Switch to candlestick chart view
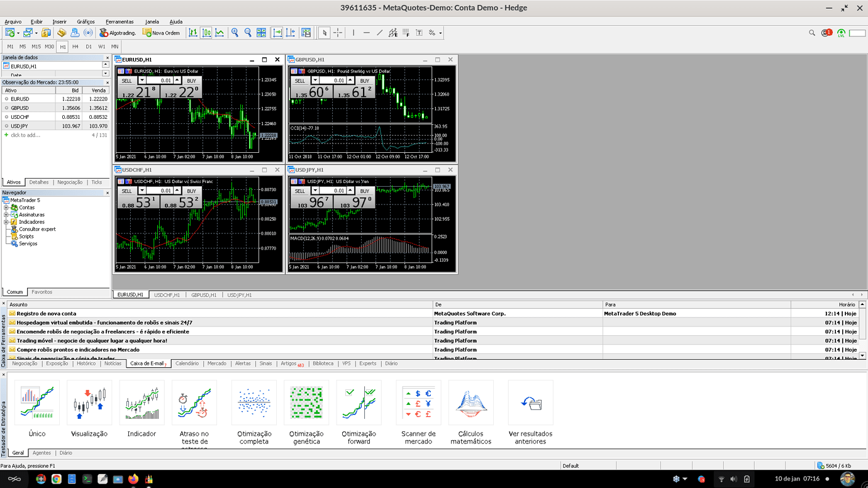This screenshot has width=868, height=488. (206, 33)
